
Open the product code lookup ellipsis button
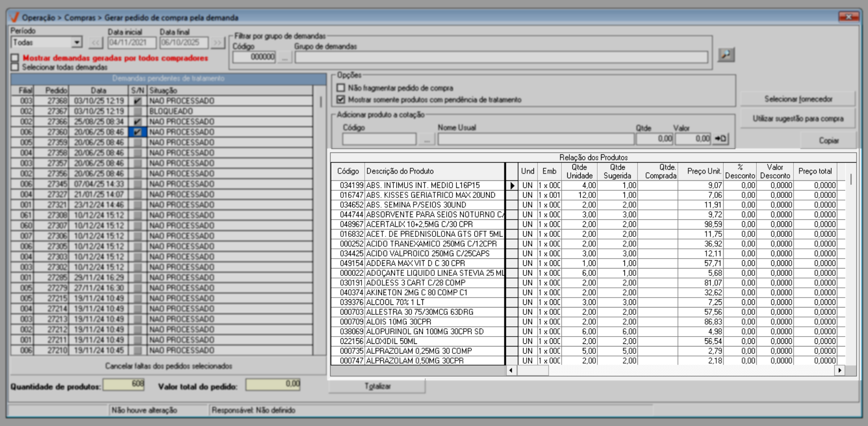click(426, 139)
